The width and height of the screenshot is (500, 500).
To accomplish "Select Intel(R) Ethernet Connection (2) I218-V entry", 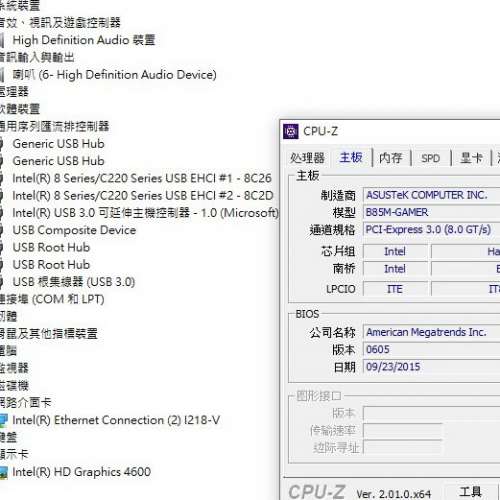I will coord(116,420).
